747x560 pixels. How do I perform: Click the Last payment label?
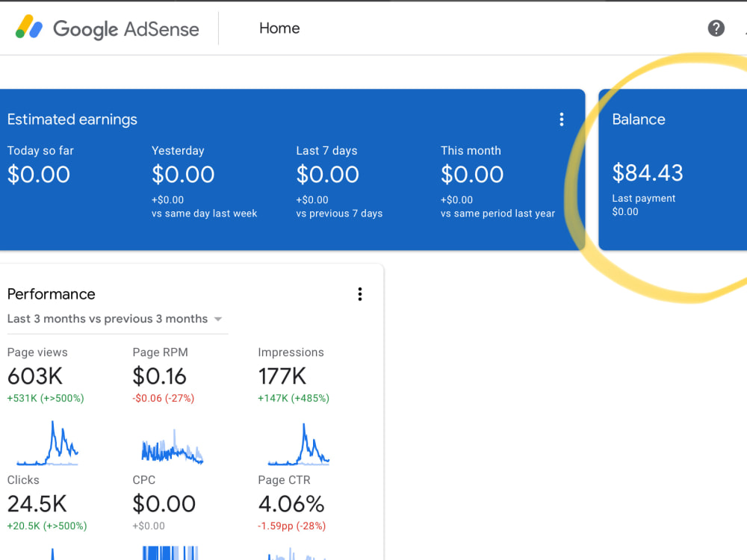[x=644, y=198]
